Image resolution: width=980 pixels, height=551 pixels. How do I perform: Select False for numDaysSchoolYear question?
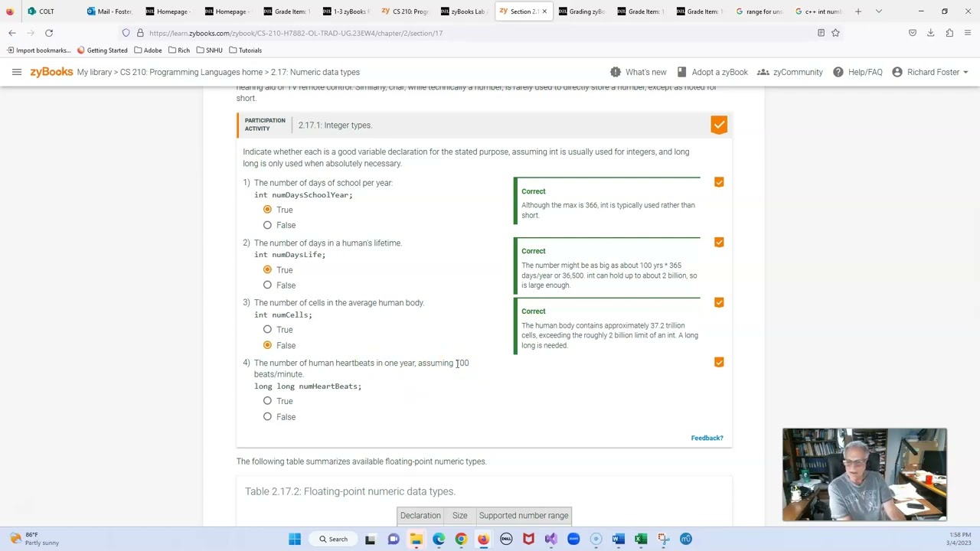(x=267, y=225)
